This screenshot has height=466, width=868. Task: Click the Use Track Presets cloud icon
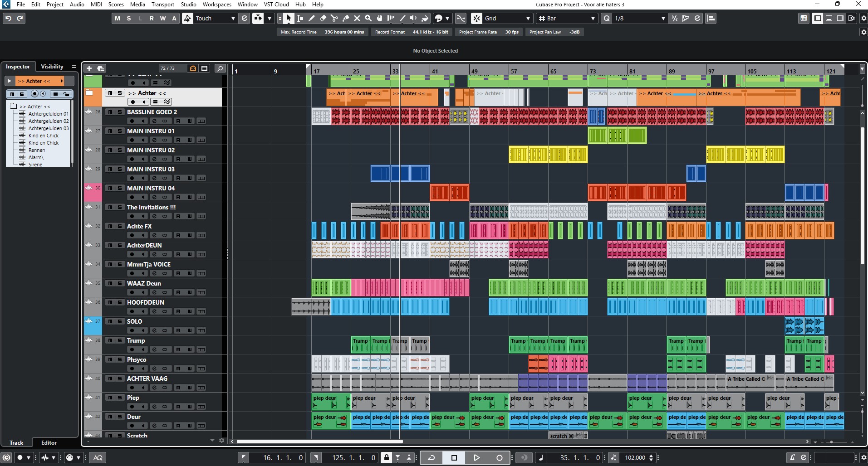tap(101, 68)
